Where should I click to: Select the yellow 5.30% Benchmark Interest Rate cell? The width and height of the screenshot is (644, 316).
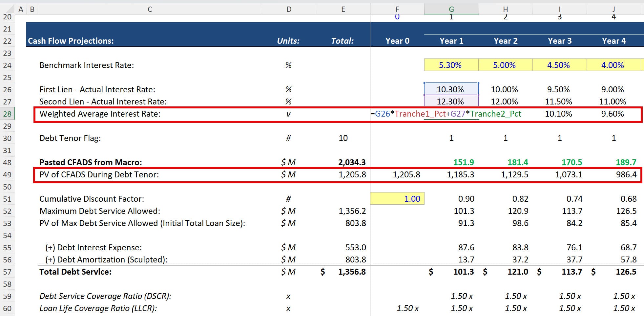451,65
